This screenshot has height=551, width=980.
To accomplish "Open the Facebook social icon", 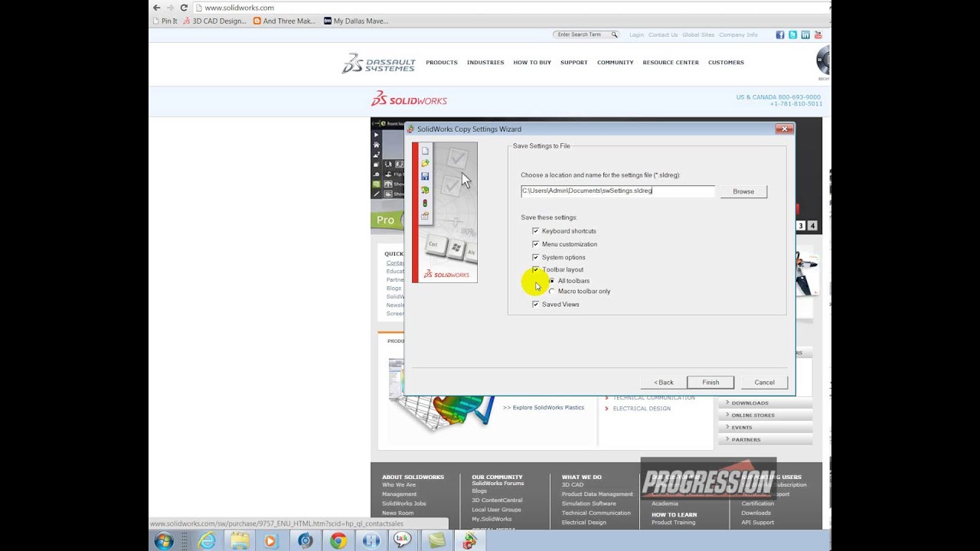I will pos(780,34).
